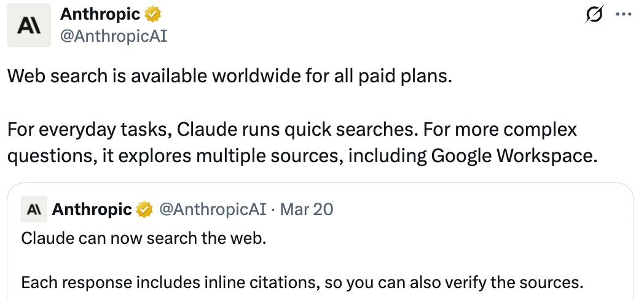Select the @AnthropicAI handle in quoted post
This screenshot has width=644, height=301.
213,209
